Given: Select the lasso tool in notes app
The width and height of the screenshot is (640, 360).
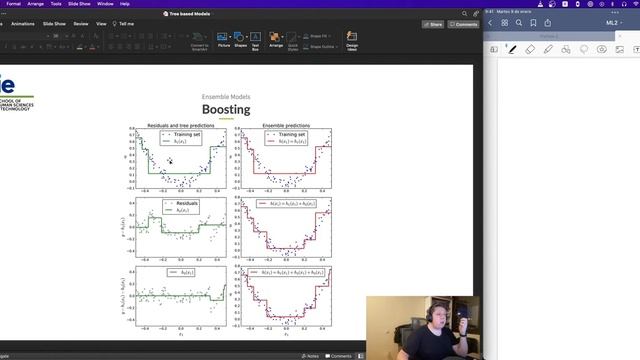Looking at the screenshot, I should [x=584, y=49].
